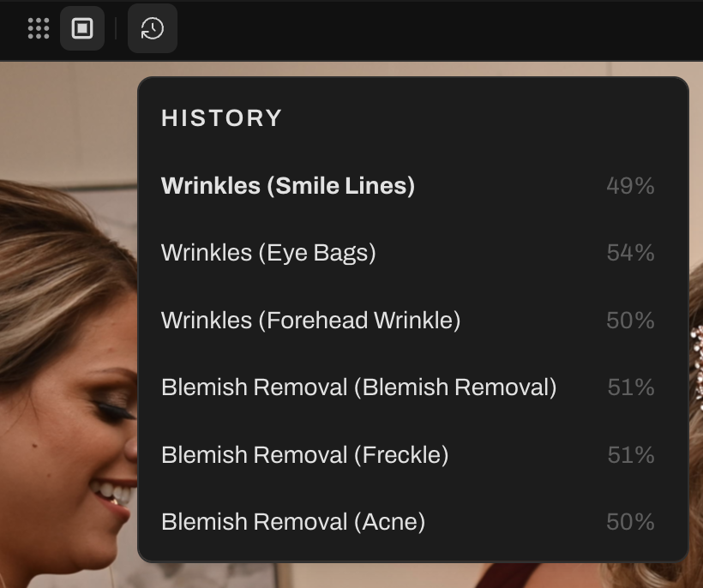The height and width of the screenshot is (588, 703).
Task: Click the 54% value for Eye Bags
Action: point(630,253)
